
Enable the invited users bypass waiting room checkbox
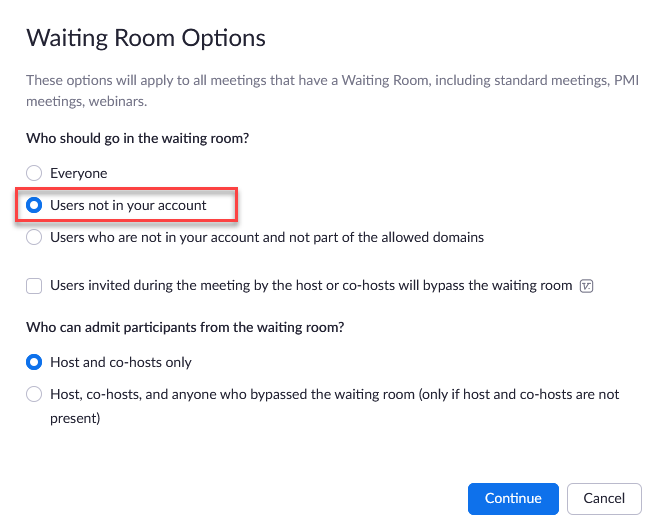coord(34,286)
